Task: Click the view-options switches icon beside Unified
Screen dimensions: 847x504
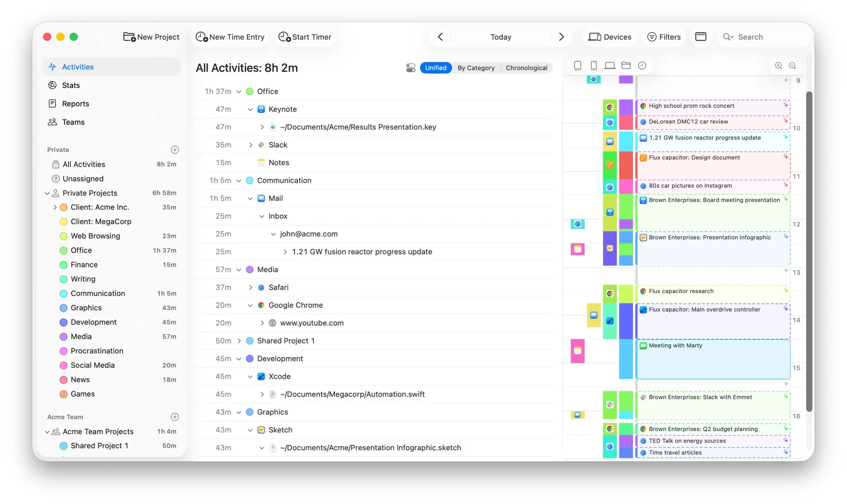Action: 411,67
